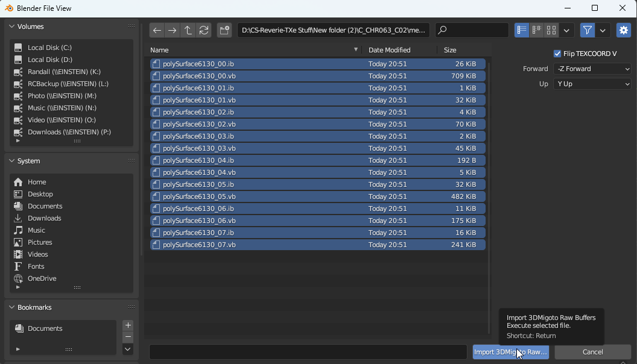Collapse the Volumes panel
This screenshot has width=637, height=364.
(12, 27)
